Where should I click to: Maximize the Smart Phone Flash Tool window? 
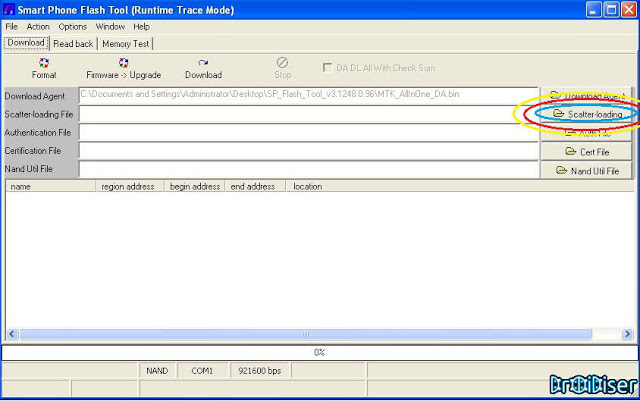click(x=611, y=9)
